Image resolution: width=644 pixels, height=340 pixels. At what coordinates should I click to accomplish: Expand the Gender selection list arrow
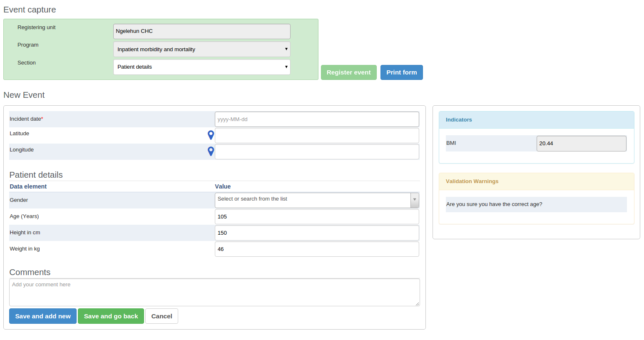[414, 200]
